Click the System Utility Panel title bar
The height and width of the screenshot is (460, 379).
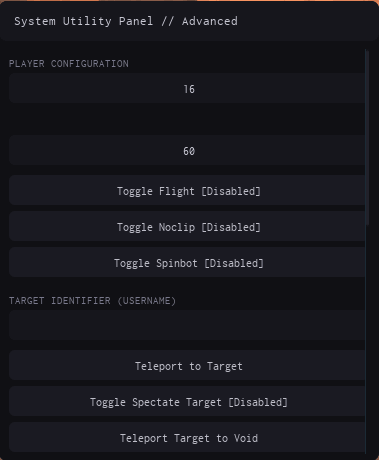point(189,21)
